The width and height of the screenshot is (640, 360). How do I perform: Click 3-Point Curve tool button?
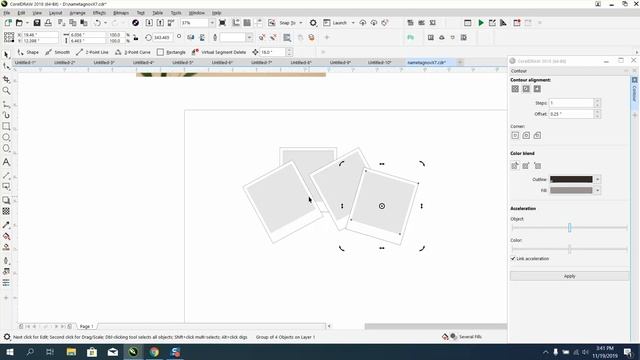point(133,52)
